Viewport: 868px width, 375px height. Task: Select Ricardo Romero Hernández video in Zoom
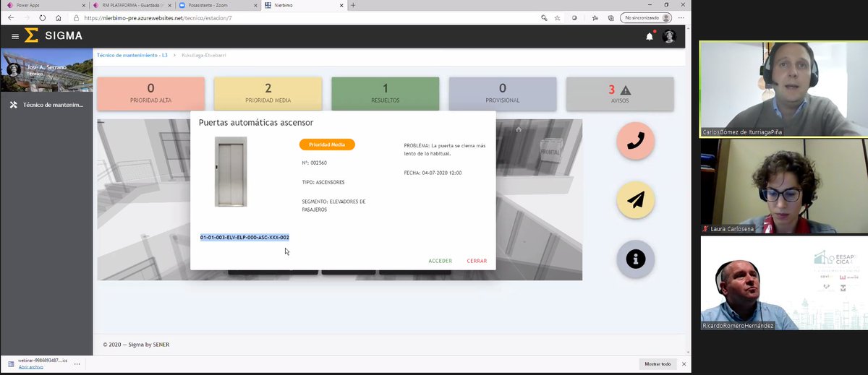tap(784, 283)
